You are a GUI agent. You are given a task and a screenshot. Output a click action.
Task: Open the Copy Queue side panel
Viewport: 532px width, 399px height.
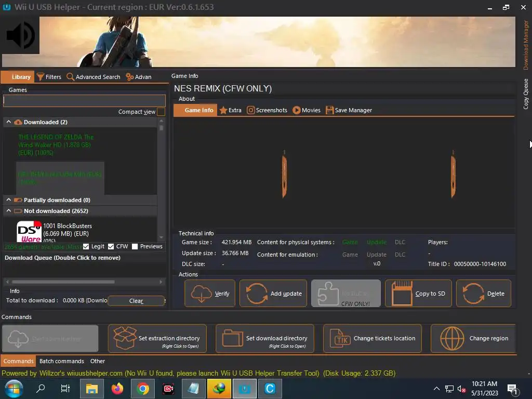coord(526,94)
